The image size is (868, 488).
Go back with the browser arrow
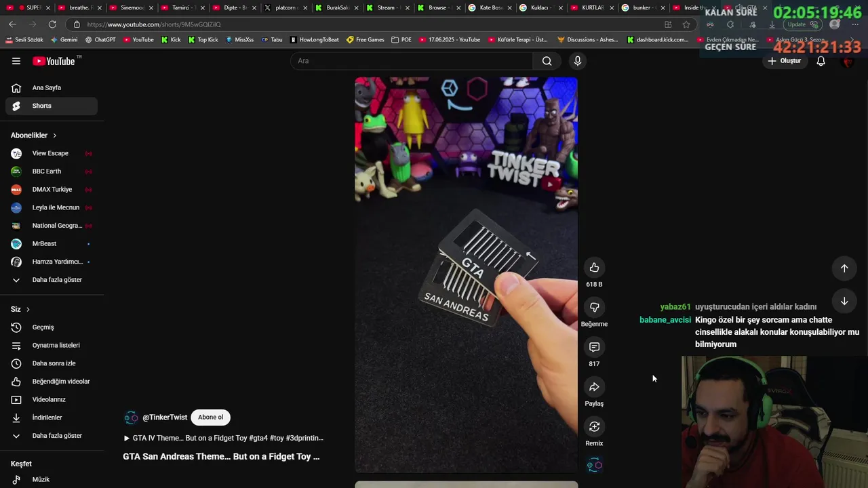pyautogui.click(x=12, y=24)
